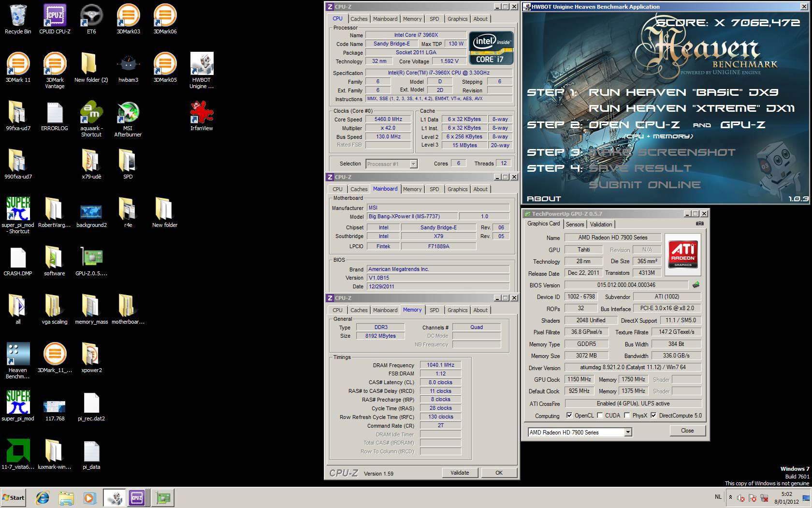Toggle the CUDA checkbox in GPU-Z

click(600, 416)
